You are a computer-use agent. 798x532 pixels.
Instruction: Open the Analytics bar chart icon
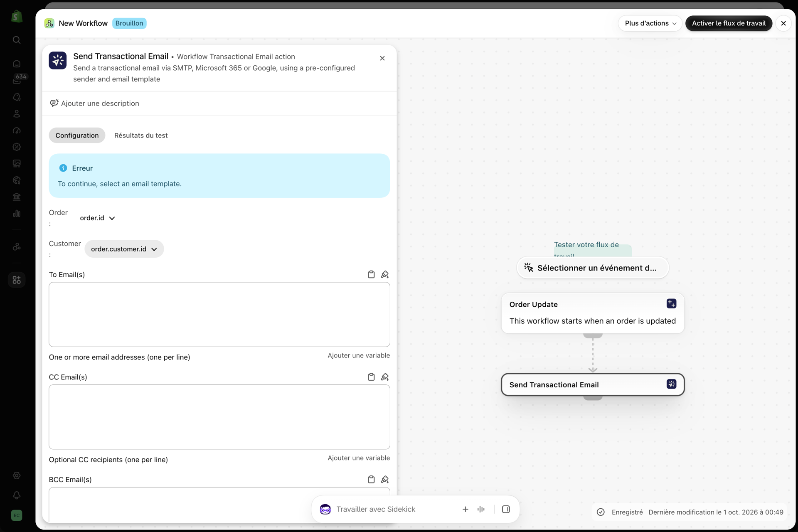[17, 214]
